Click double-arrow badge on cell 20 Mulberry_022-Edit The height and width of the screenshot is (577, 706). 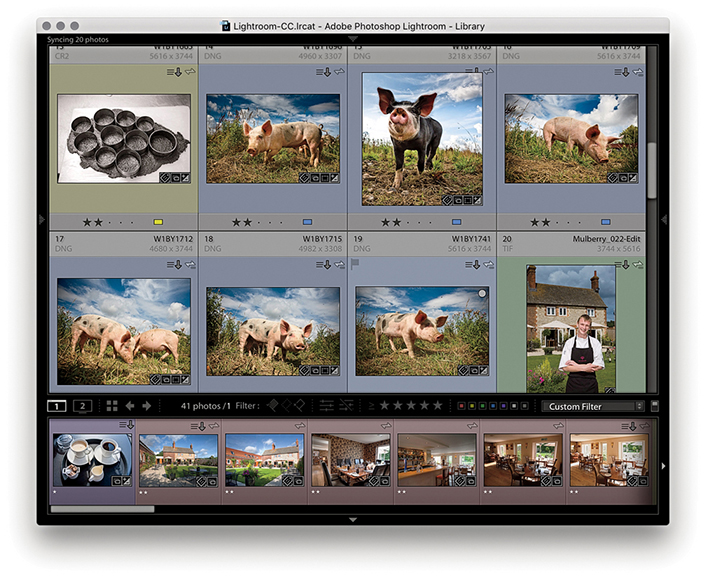[x=638, y=265]
